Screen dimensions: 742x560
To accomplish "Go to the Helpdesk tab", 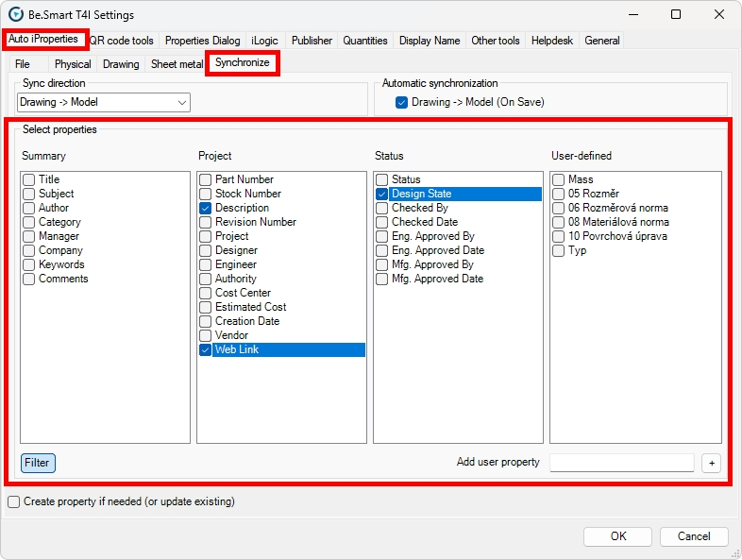I will tap(551, 41).
